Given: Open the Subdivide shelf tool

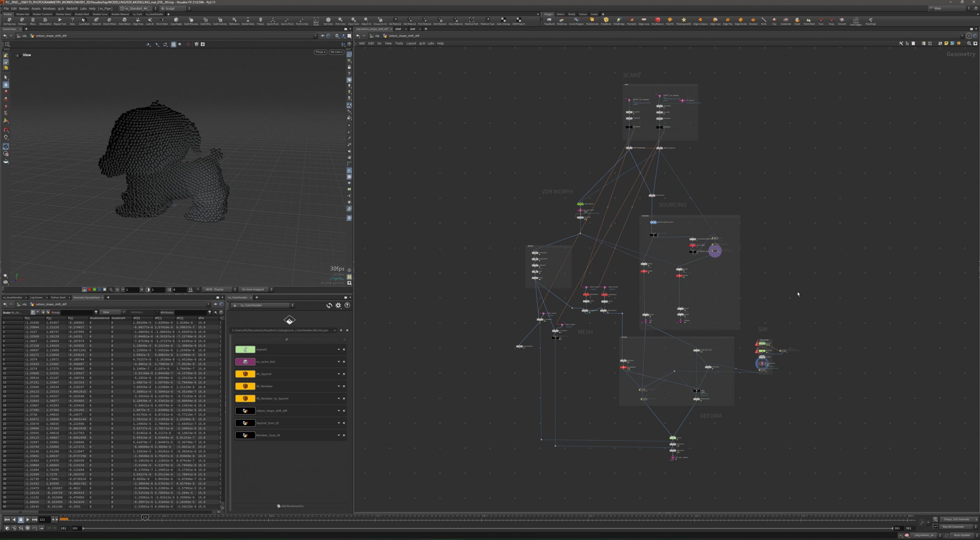Looking at the screenshot, I should [x=786, y=21].
